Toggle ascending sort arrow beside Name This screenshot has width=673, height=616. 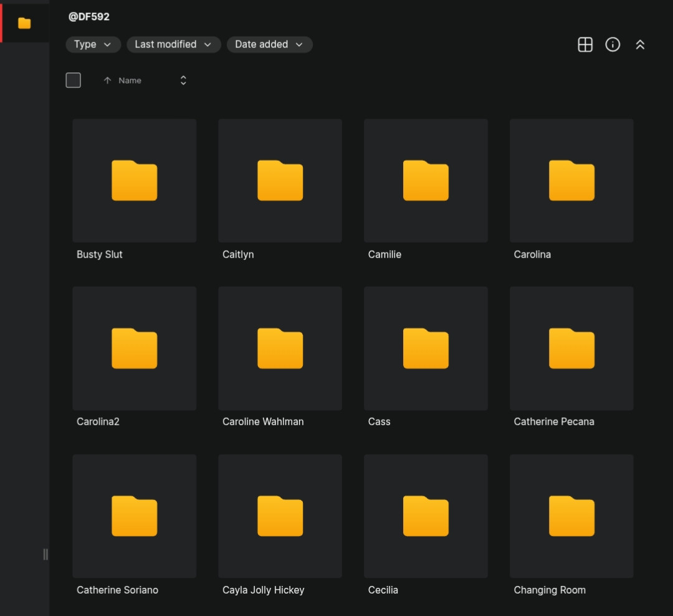(107, 80)
